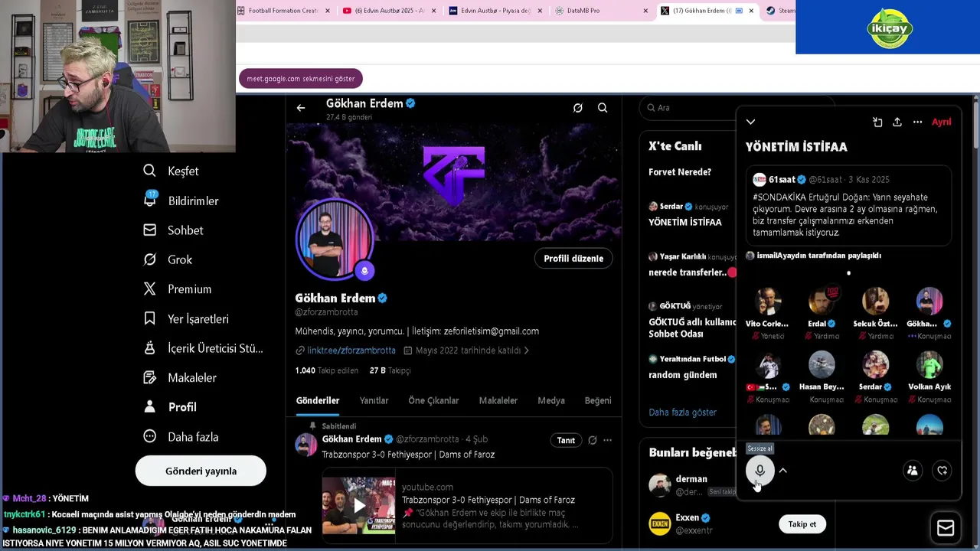Expand Daha fazla in the left sidebar
Viewport: 980px width, 551px height.
[181, 437]
